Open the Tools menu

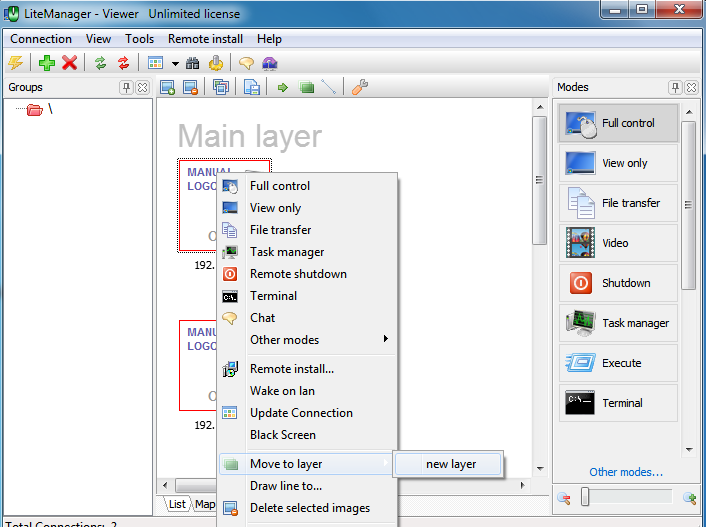140,39
